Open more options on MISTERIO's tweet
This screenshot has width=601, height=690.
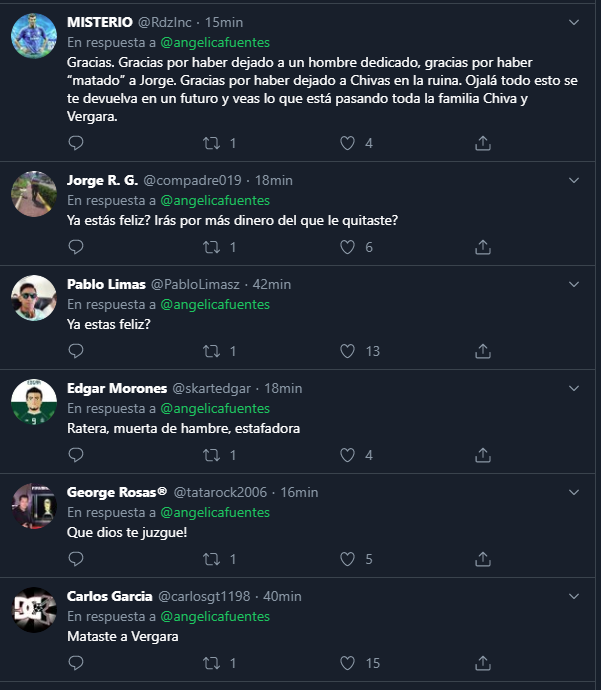click(574, 22)
